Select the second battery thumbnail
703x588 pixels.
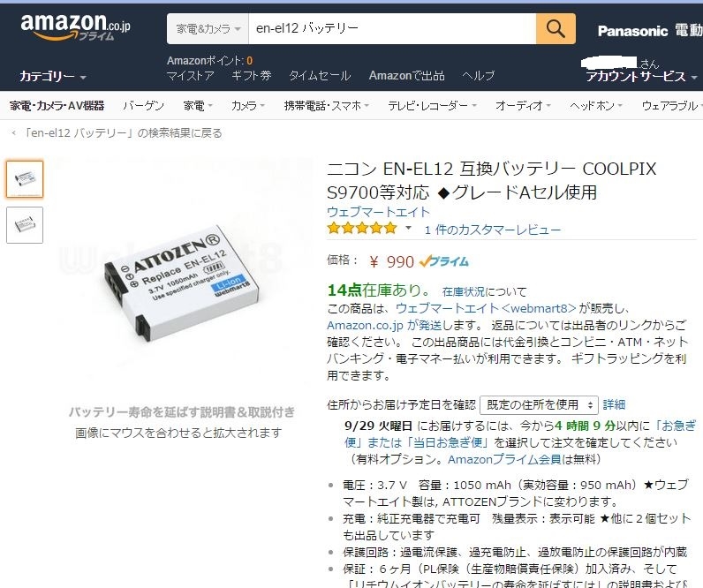click(x=25, y=225)
